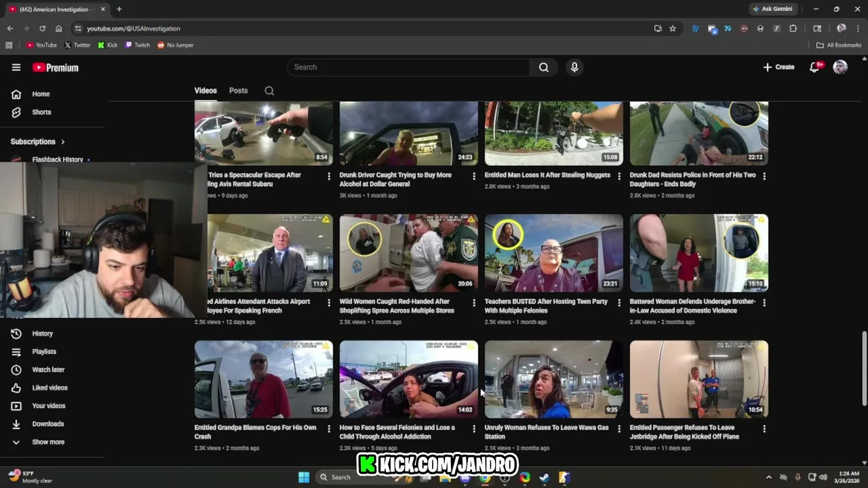Open Windows Start menu
Screen dimensions: 868x488
[x=304, y=477]
